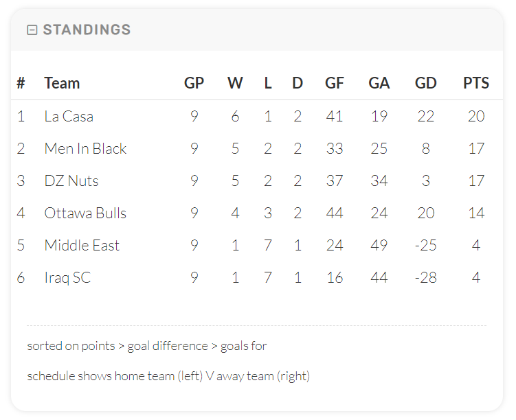Open the Men In Black team page
The image size is (516, 420).
(x=85, y=149)
